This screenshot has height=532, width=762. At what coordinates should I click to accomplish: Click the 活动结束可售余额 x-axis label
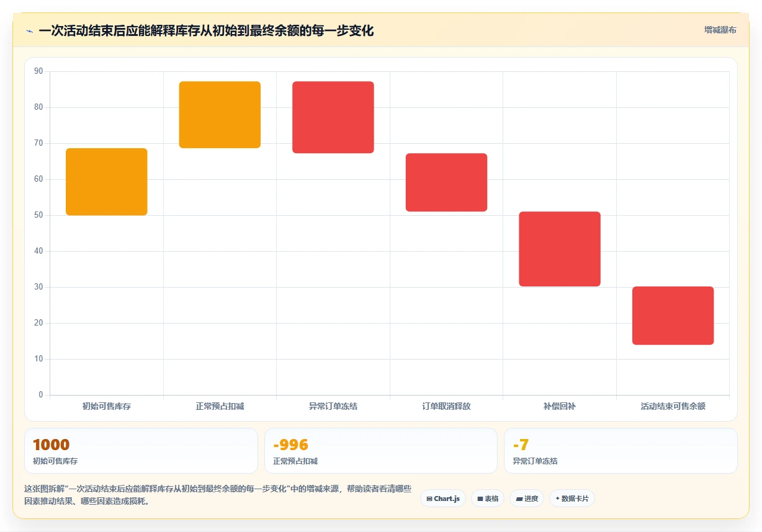(x=673, y=407)
